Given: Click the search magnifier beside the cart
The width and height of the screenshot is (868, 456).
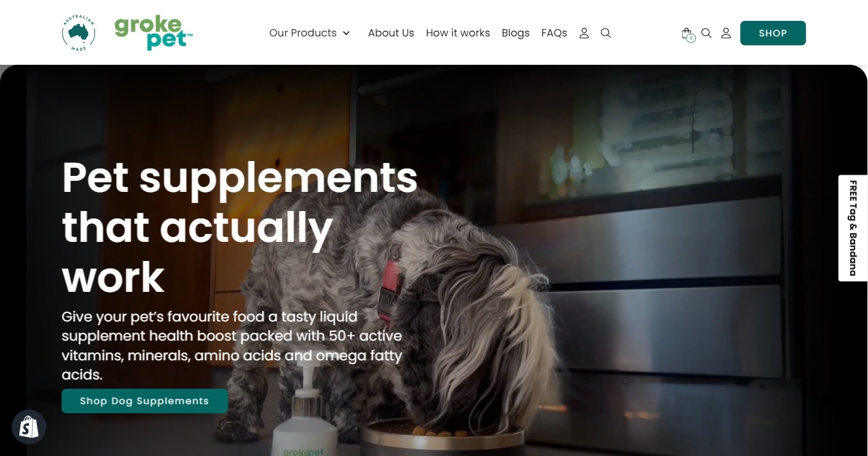Looking at the screenshot, I should [706, 33].
